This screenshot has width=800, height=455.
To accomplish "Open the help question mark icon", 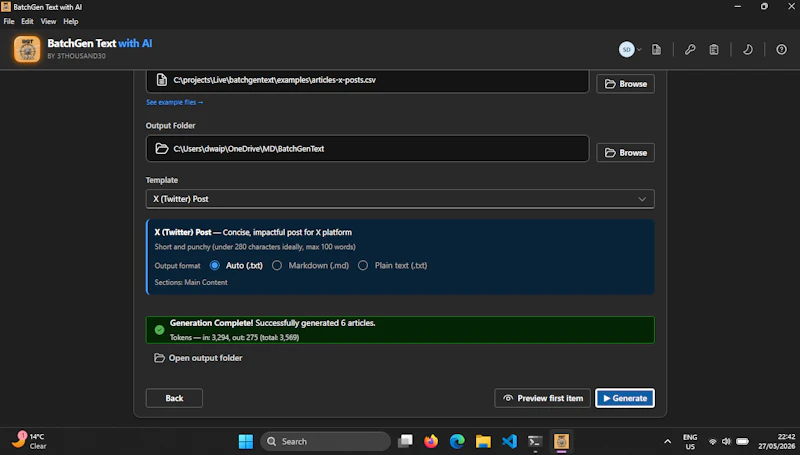I will [781, 49].
